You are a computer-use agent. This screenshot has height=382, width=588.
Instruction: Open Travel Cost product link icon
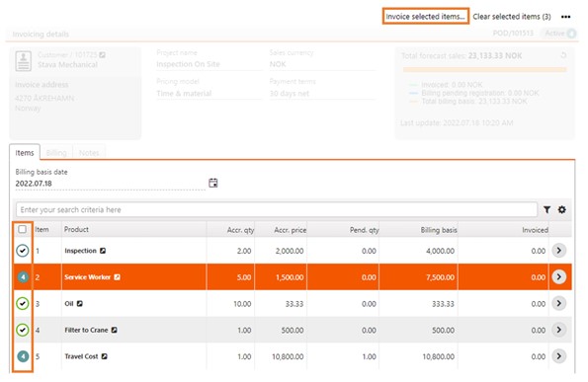(x=105, y=356)
